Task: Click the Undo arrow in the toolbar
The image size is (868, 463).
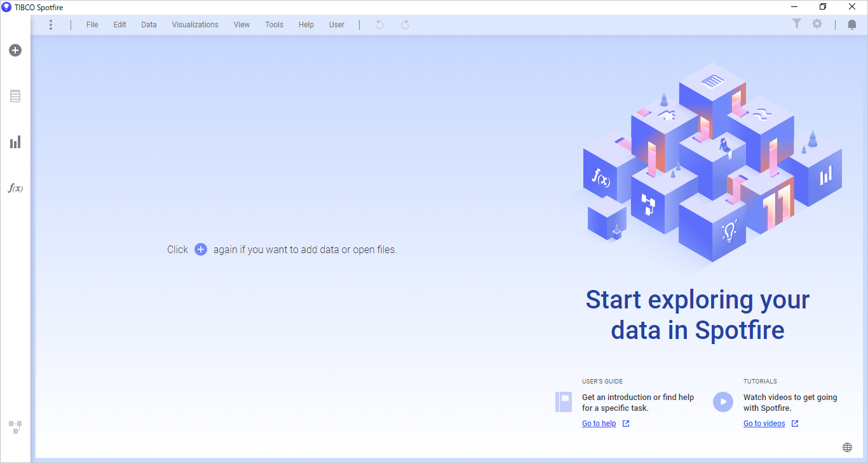Action: pos(379,25)
